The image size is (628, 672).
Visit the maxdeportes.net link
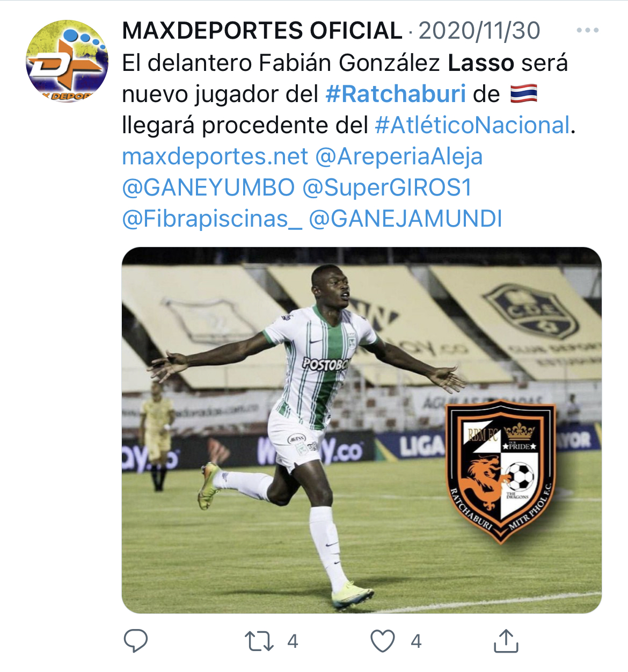[x=215, y=156]
